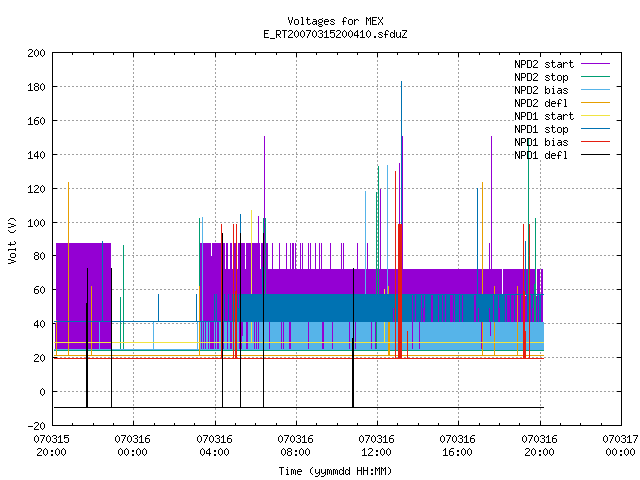Click the chart title Voltages for MEX
The image size is (640, 480).
[x=335, y=21]
